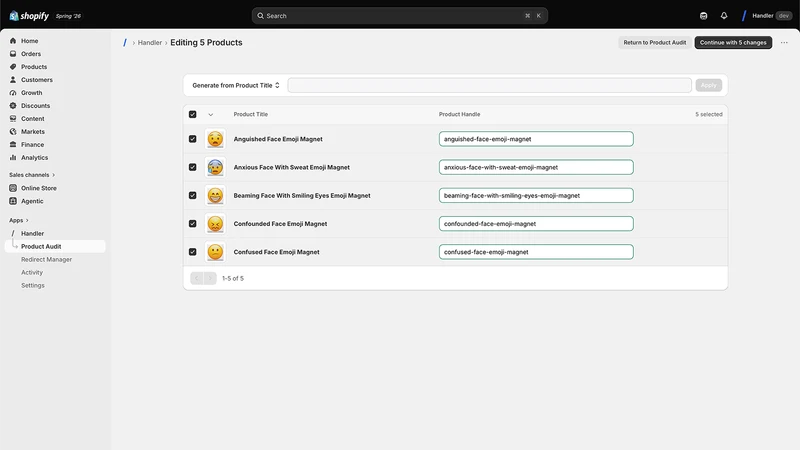Viewport: 800px width, 450px height.
Task: Click the Orders inbox icon
Action: click(13, 54)
